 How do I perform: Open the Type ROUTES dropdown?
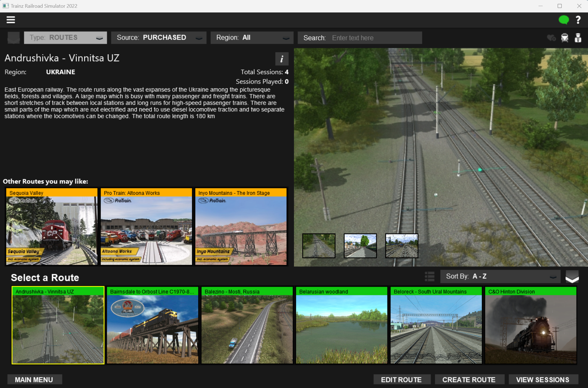click(x=65, y=38)
